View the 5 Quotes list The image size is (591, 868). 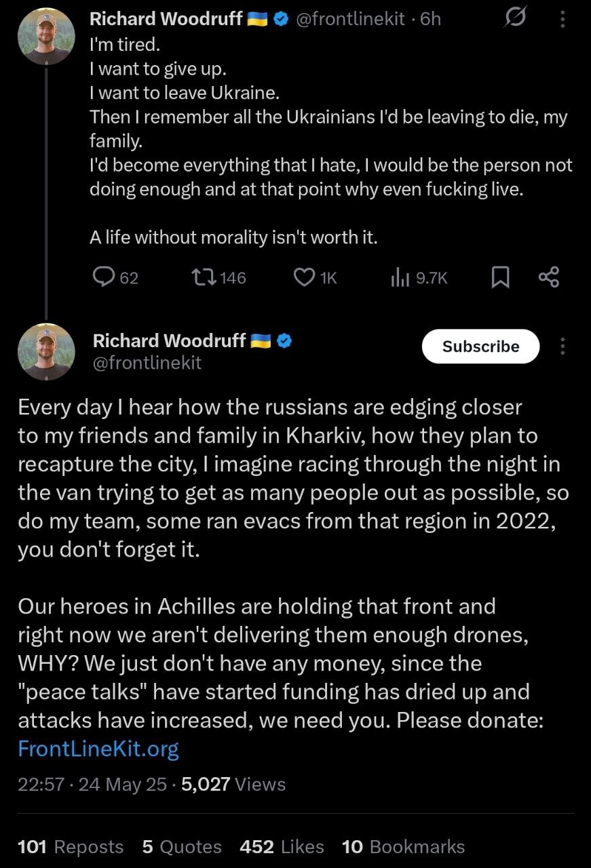[182, 847]
